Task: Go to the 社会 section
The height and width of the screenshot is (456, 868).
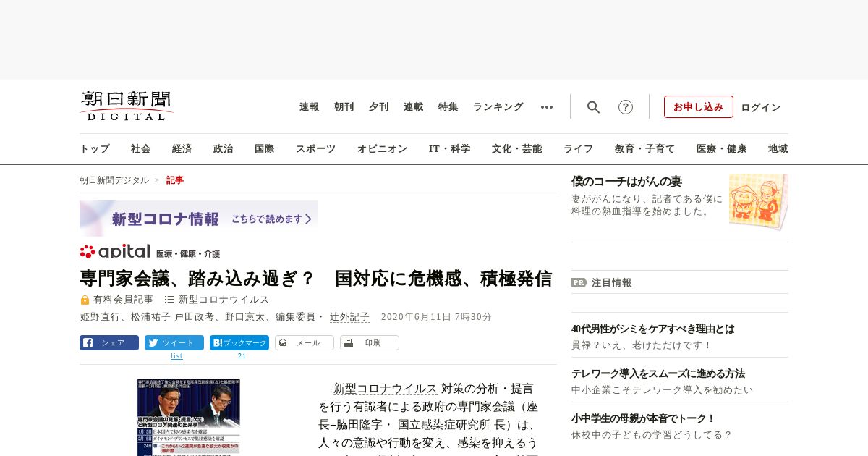Action: click(141, 148)
